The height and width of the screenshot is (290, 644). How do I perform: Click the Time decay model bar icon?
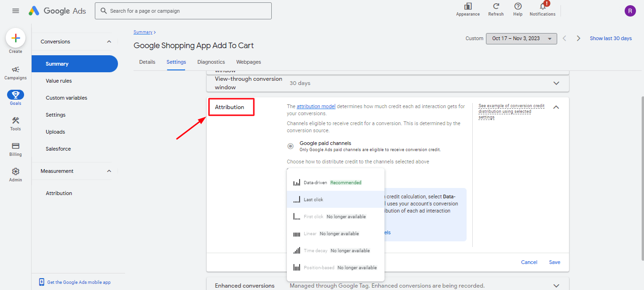(x=297, y=250)
